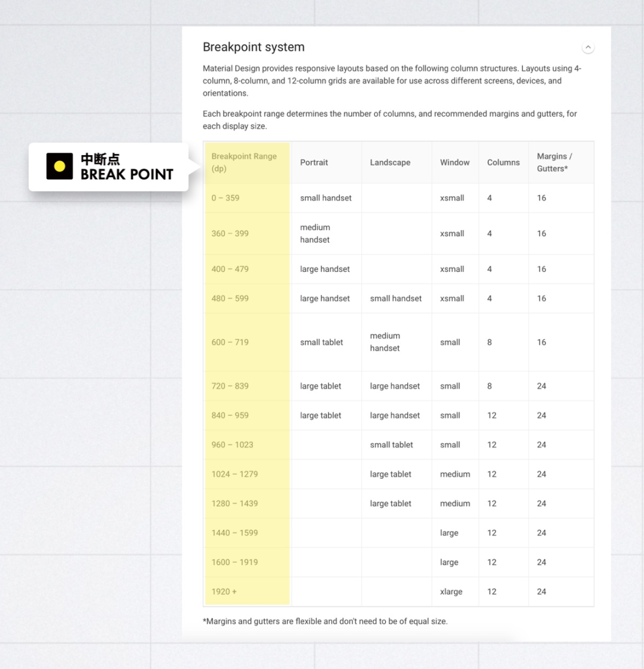This screenshot has height=669, width=644.
Task: Select the 360 – 399 range row
Action: pos(230,234)
